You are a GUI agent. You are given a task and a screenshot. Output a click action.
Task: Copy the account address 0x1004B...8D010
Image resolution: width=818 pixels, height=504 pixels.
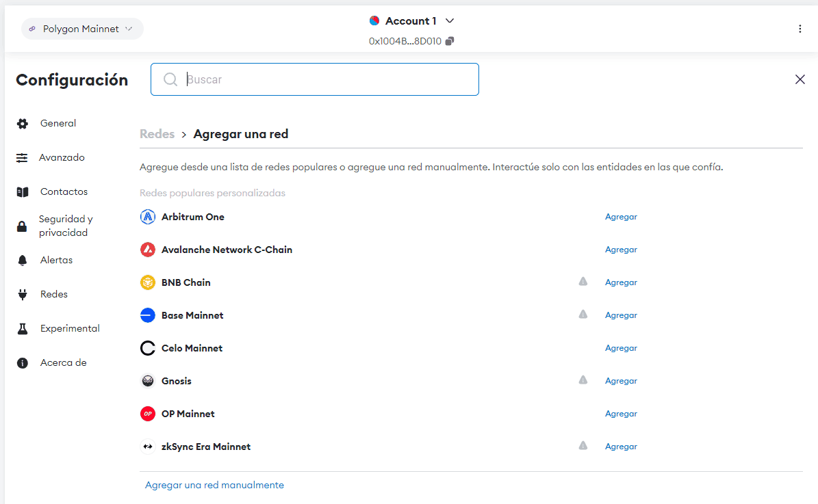coord(450,40)
